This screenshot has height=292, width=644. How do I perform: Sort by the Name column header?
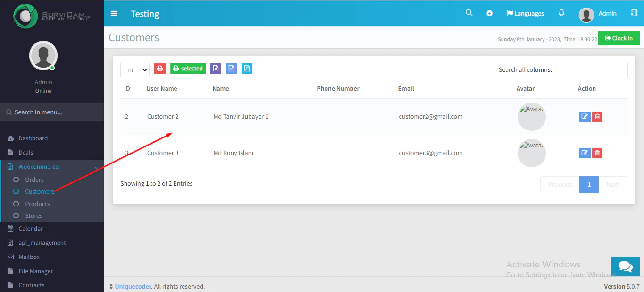point(221,88)
